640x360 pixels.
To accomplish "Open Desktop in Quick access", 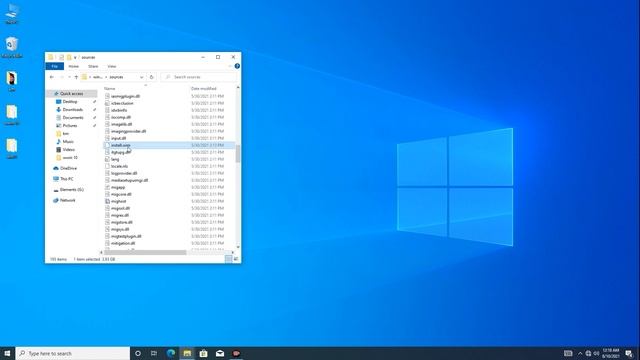I will [x=70, y=102].
